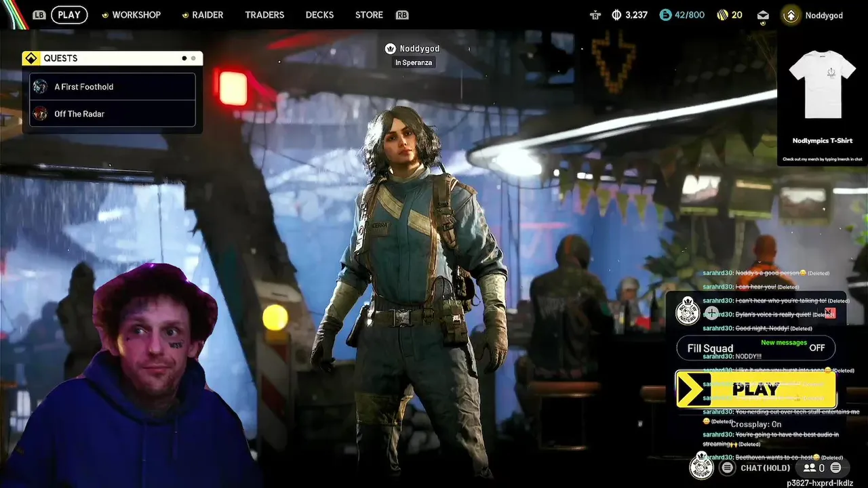Click the white T-shirt merch thumbnail
Screen dimensions: 868x488
click(823, 83)
